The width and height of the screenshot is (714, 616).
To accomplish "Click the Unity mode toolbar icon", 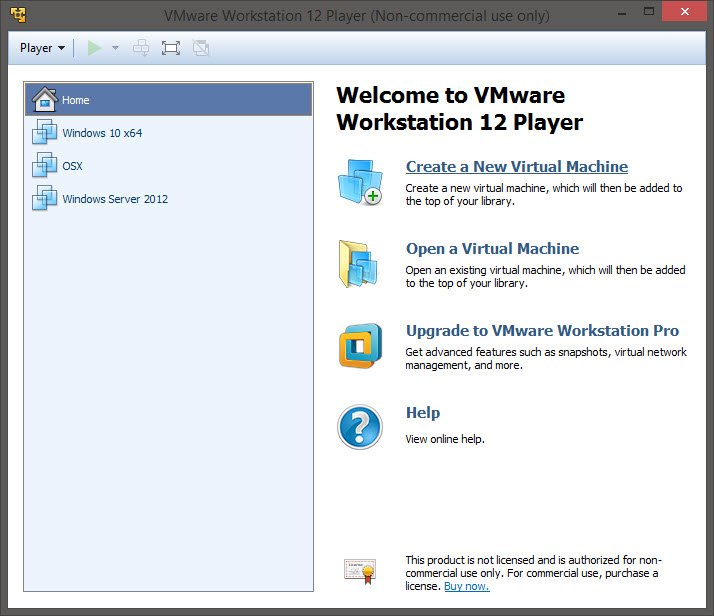I will tap(200, 48).
